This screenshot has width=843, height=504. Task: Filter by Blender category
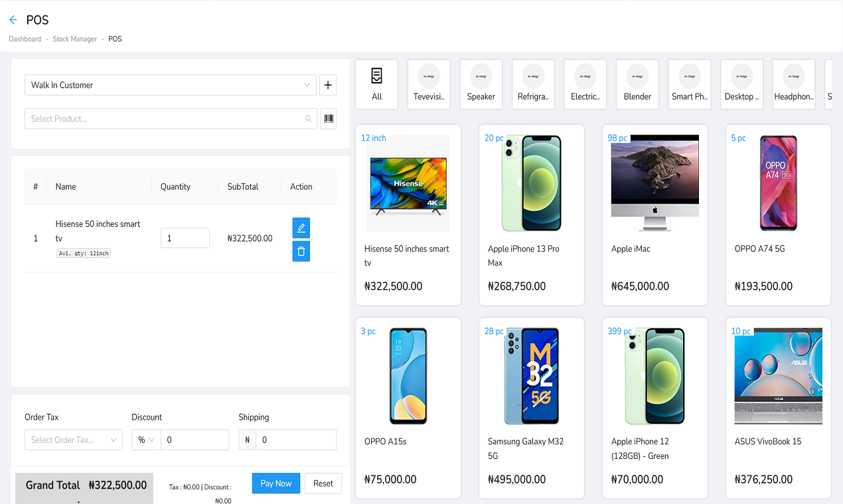click(x=637, y=84)
